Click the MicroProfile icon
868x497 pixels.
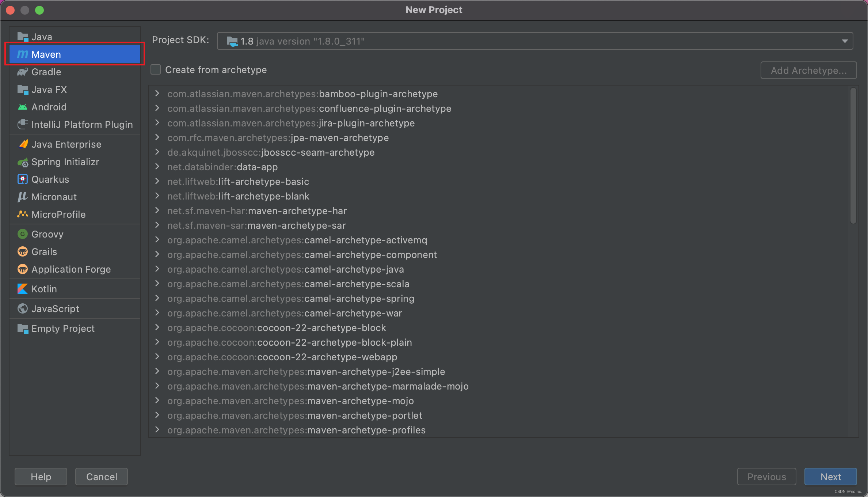pos(23,215)
